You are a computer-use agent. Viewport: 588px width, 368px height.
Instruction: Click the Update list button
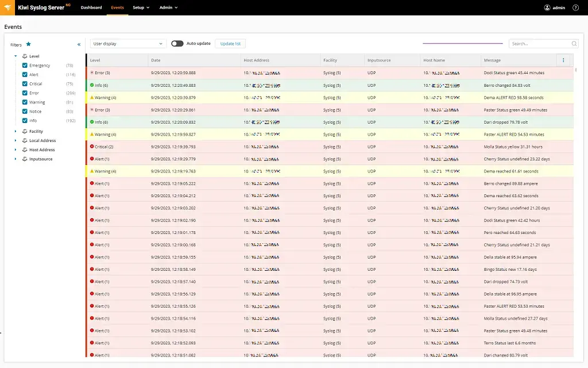(230, 44)
